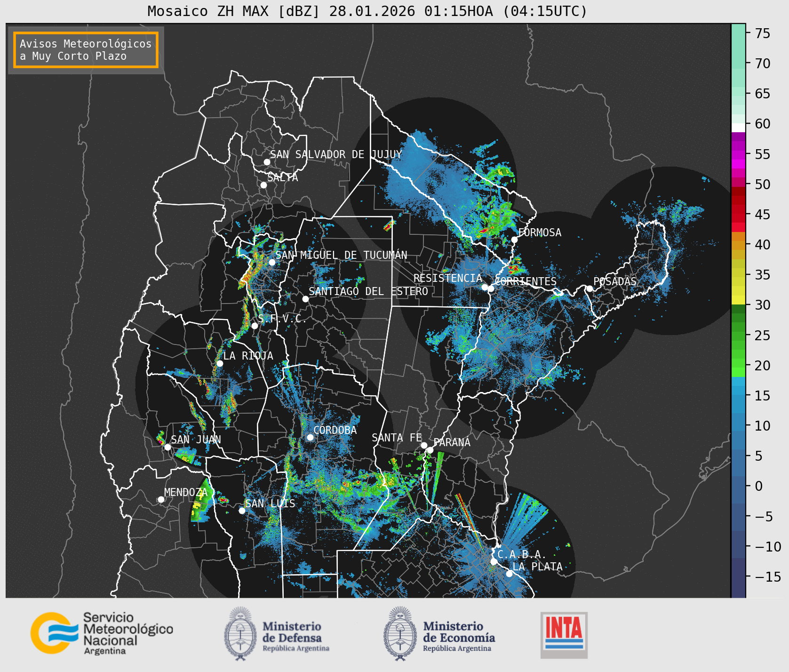Click the magenta 55 dBZ color band
789x672 pixels.
click(738, 154)
